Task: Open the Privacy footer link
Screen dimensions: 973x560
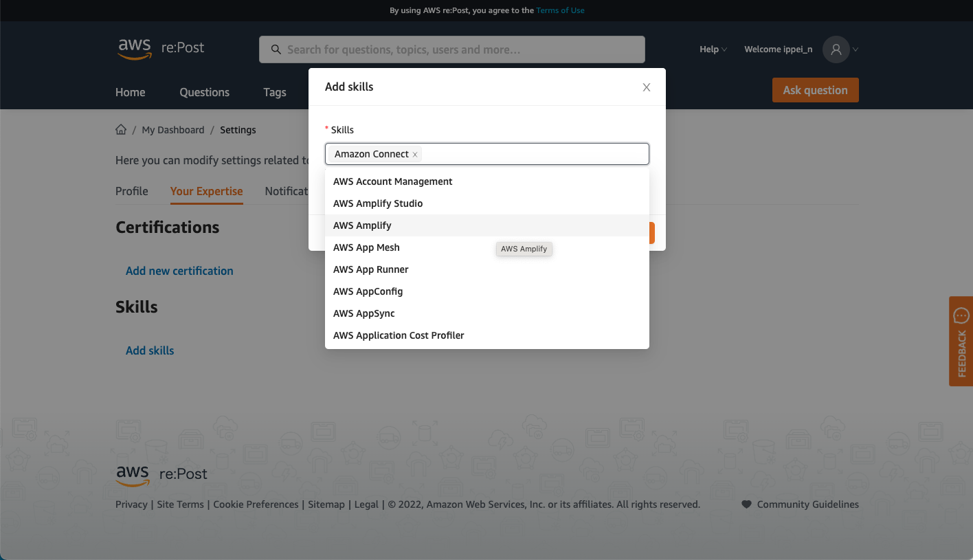Action: tap(131, 504)
